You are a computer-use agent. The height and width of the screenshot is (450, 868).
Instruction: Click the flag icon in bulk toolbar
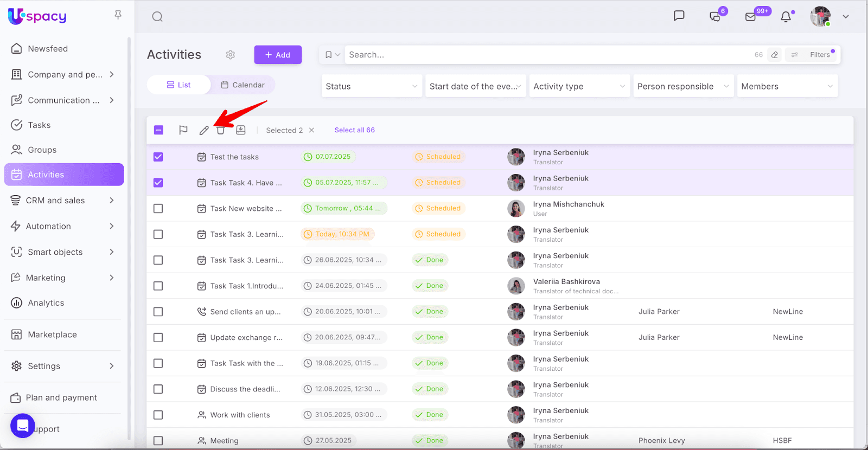183,130
